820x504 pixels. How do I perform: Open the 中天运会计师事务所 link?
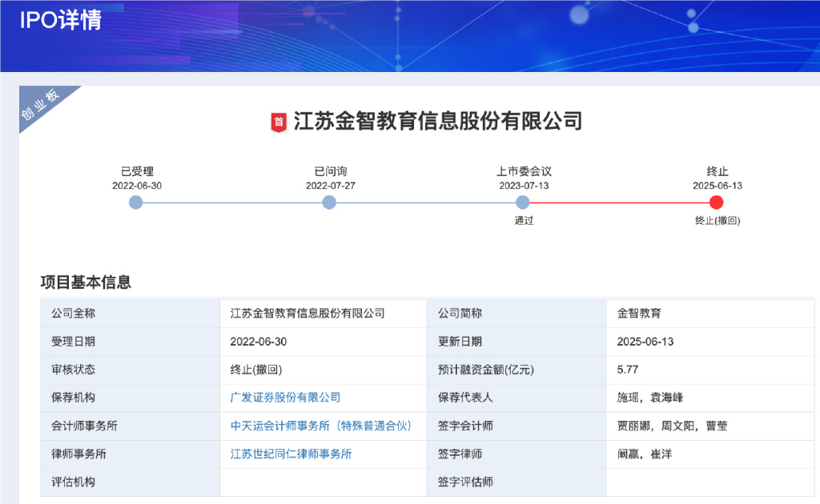pos(321,426)
